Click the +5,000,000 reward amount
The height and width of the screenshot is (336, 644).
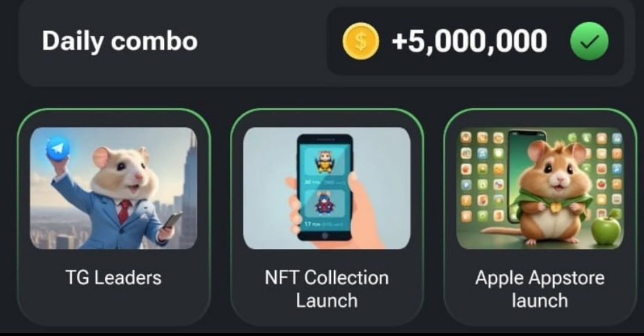469,41
